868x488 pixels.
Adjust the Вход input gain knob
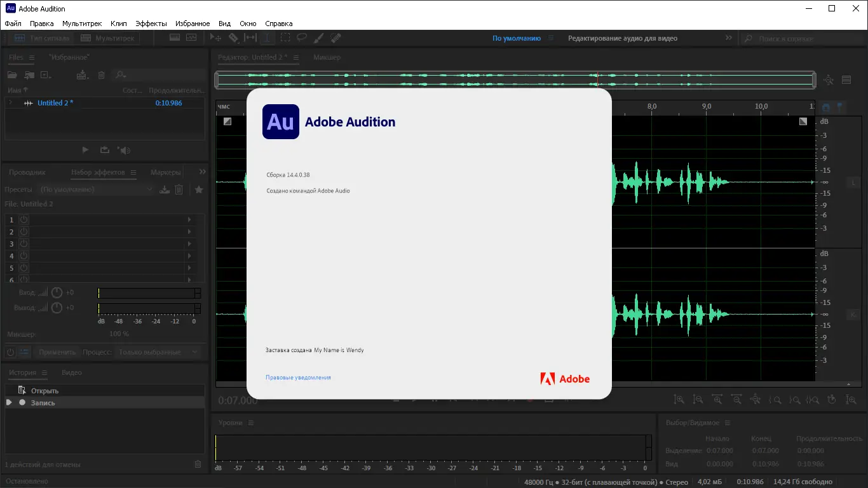pyautogui.click(x=57, y=293)
